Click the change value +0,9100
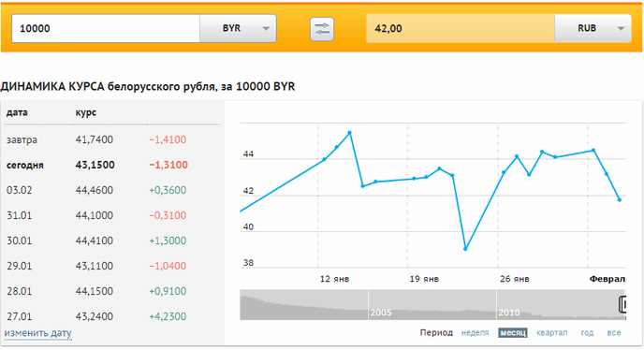The height and width of the screenshot is (350, 644). [168, 291]
